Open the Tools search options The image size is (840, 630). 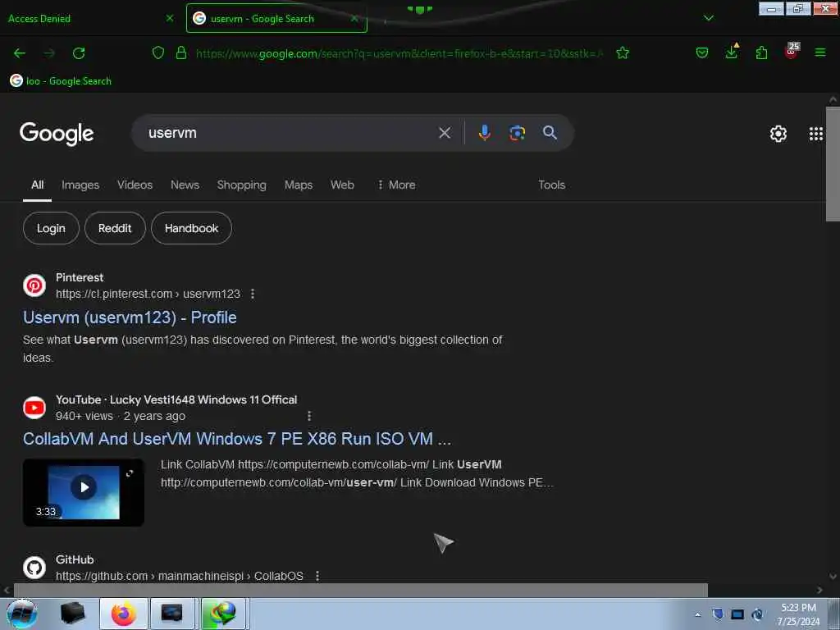pyautogui.click(x=551, y=185)
